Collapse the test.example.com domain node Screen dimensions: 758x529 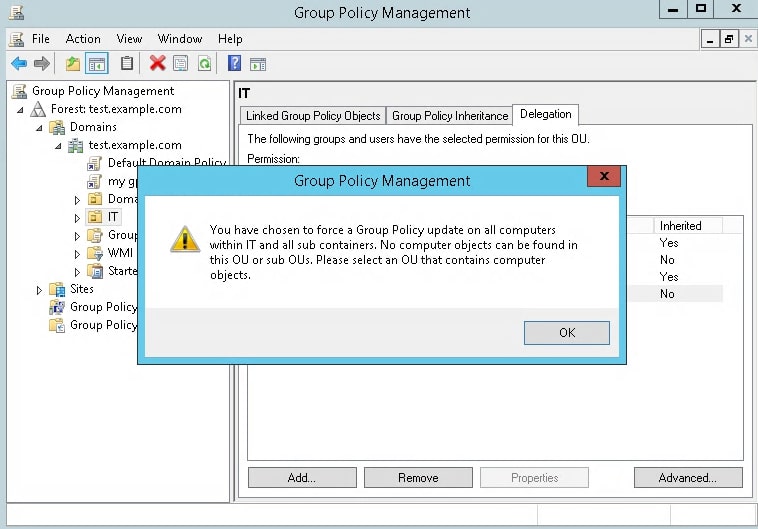(x=58, y=146)
